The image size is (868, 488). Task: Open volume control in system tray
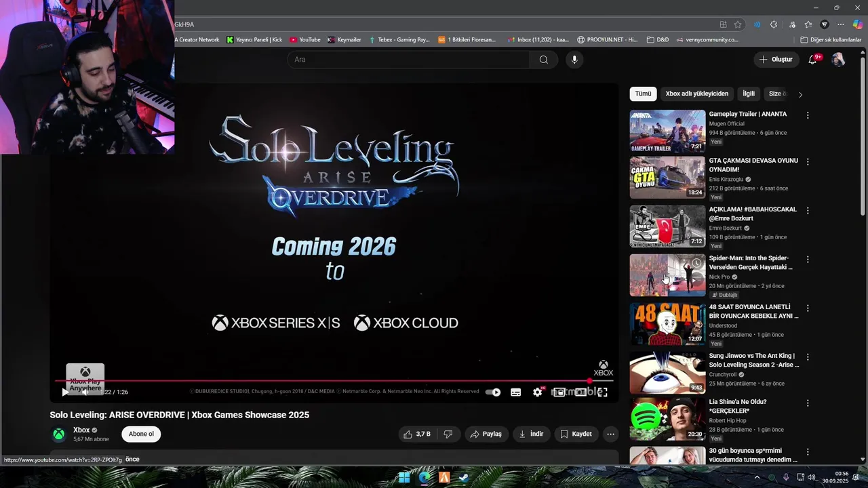click(812, 477)
